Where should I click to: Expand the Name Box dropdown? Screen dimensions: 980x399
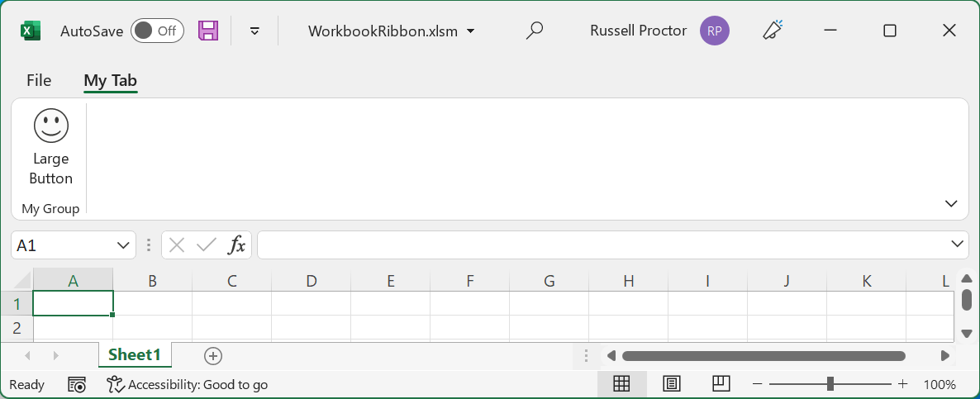point(123,245)
